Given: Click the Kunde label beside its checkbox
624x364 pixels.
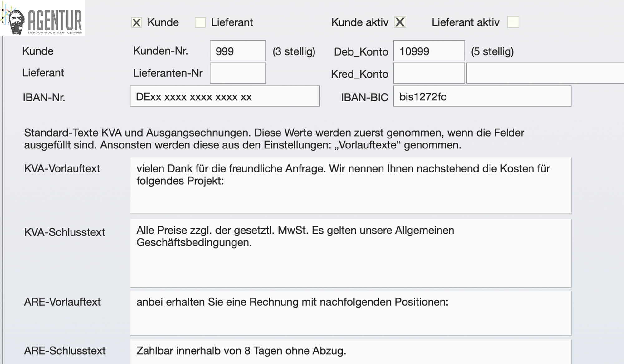Looking at the screenshot, I should coord(163,22).
